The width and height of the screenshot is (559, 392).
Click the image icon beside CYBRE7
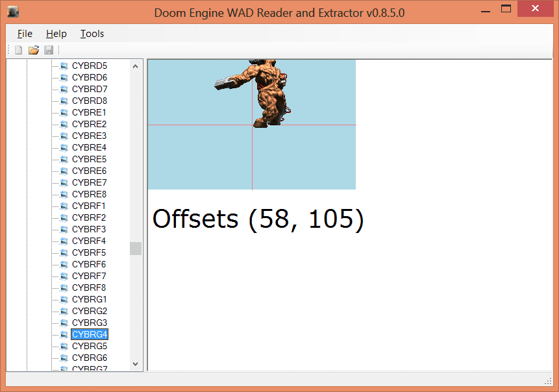point(64,182)
